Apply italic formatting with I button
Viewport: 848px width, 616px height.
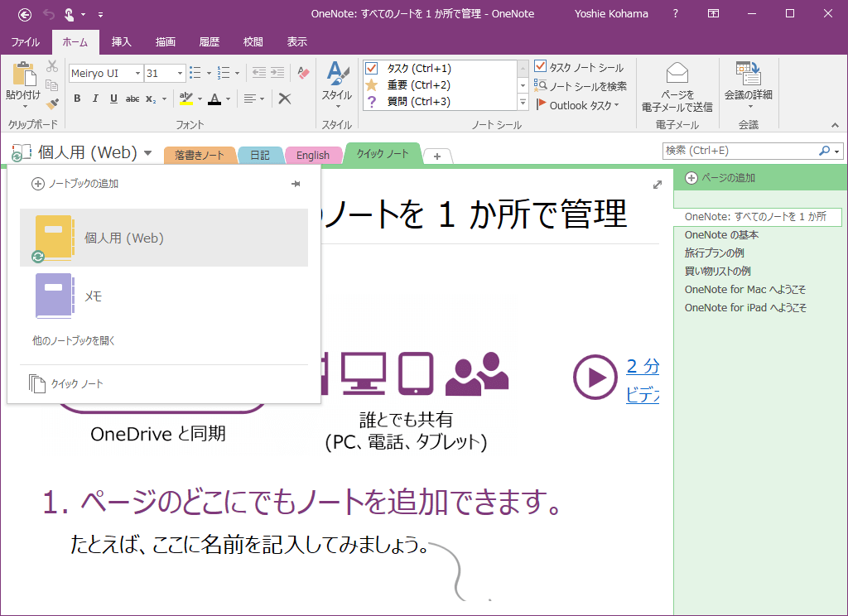tap(95, 99)
